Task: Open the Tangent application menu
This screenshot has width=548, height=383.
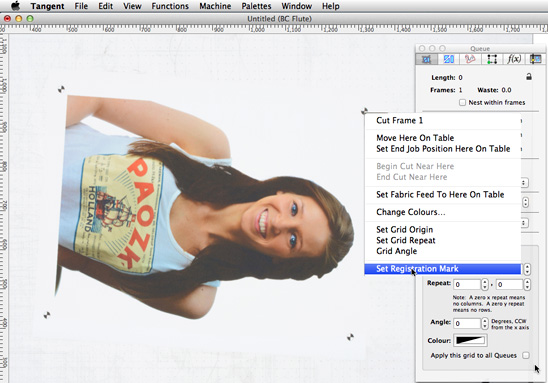Action: point(47,6)
